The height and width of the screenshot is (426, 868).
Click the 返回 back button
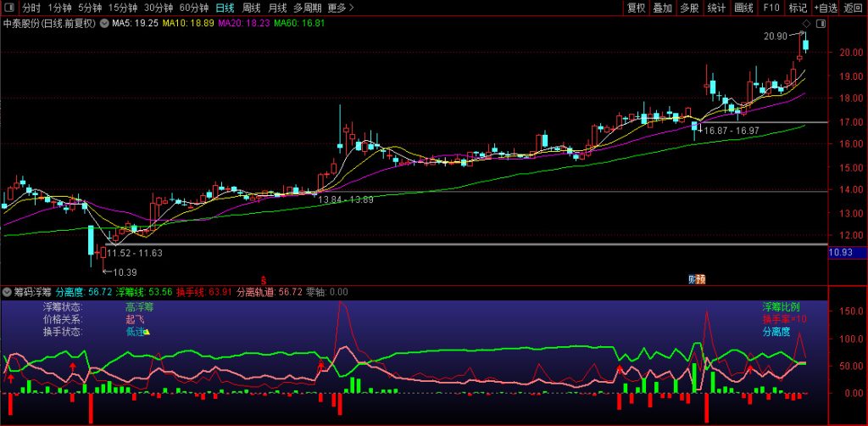click(x=854, y=8)
